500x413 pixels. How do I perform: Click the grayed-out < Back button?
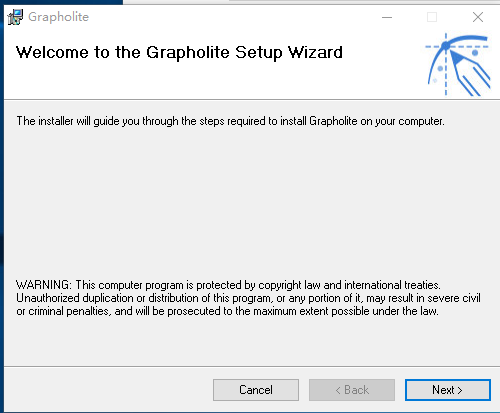(352, 390)
